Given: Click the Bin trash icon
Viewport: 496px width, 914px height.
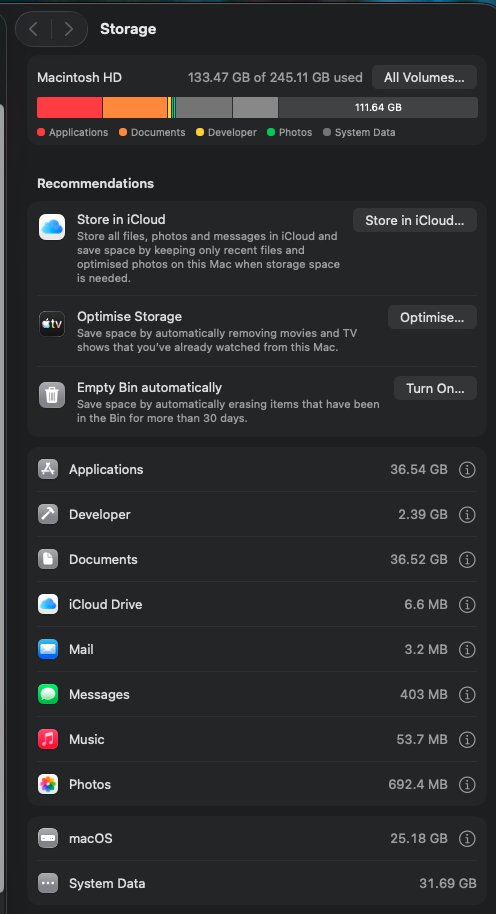Looking at the screenshot, I should (x=52, y=395).
